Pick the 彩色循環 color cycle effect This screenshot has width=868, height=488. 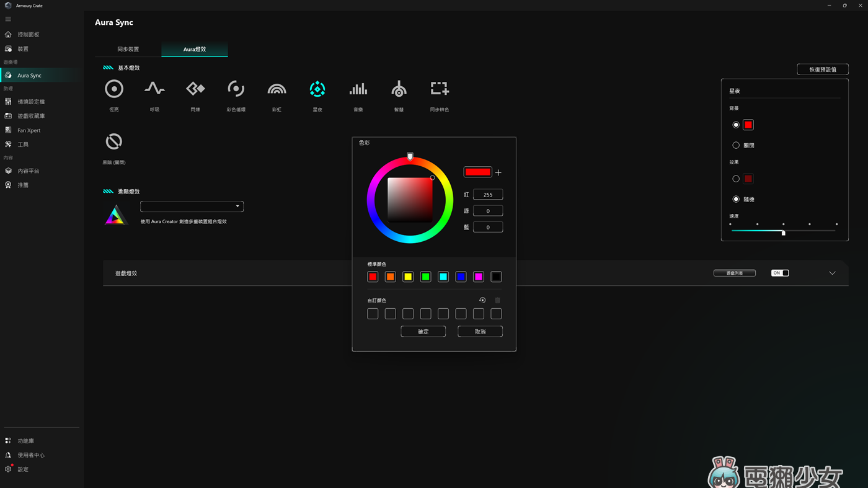pyautogui.click(x=236, y=89)
